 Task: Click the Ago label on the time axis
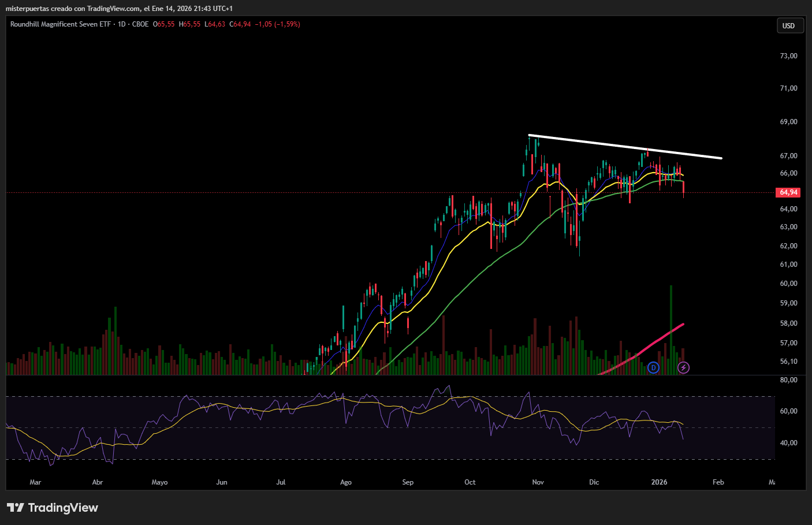coord(346,482)
